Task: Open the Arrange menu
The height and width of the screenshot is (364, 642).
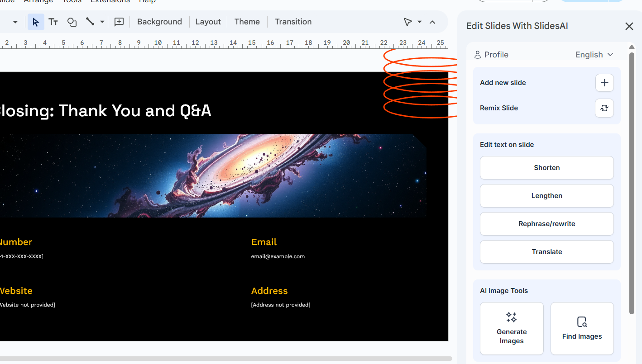Action: [38, 2]
